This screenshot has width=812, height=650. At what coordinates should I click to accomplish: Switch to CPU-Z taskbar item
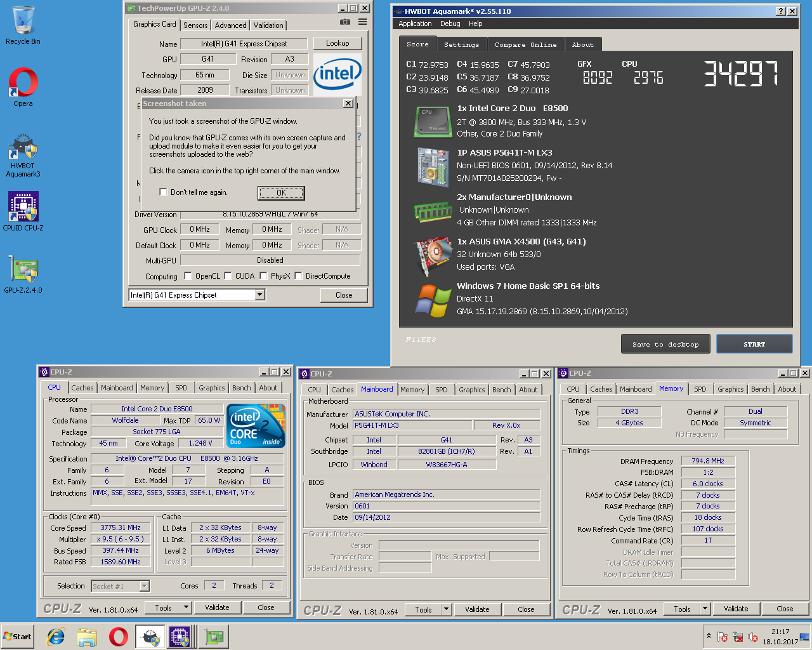tap(180, 637)
